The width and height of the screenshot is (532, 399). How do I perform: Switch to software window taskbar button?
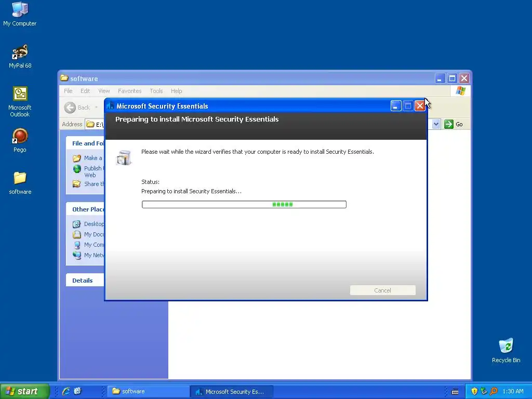tap(148, 391)
